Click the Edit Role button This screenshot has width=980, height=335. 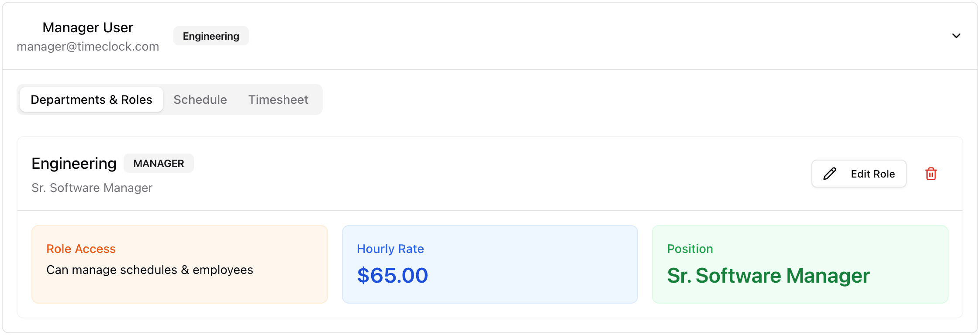click(859, 174)
